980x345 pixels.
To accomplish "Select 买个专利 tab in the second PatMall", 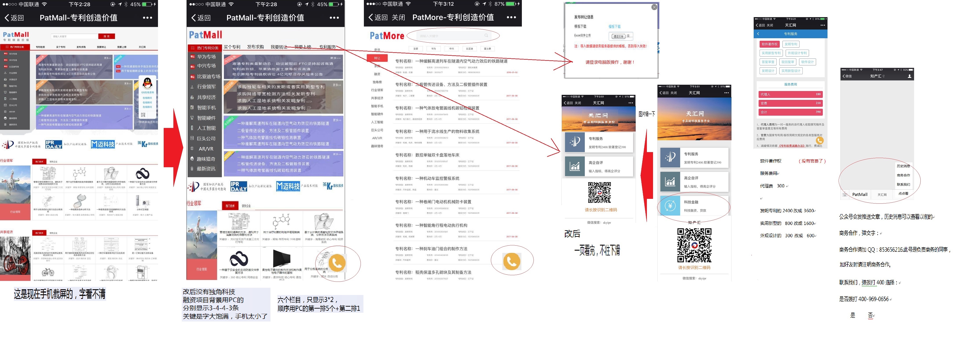I will coord(232,47).
